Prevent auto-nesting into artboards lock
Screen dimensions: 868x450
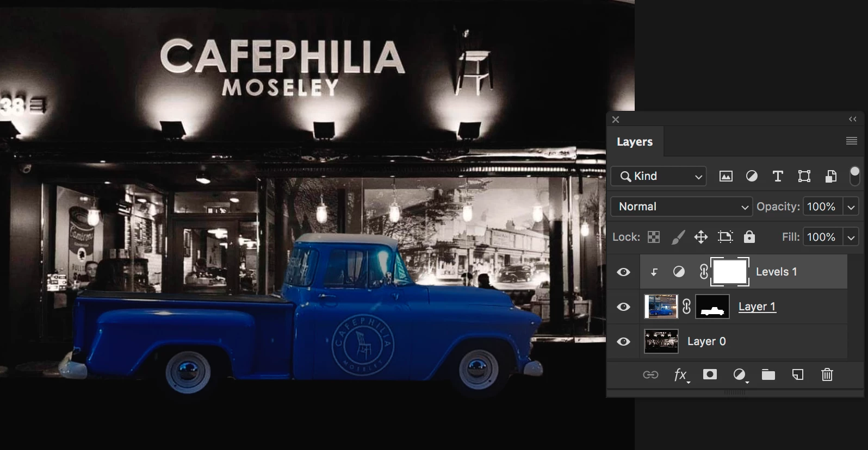pyautogui.click(x=725, y=237)
